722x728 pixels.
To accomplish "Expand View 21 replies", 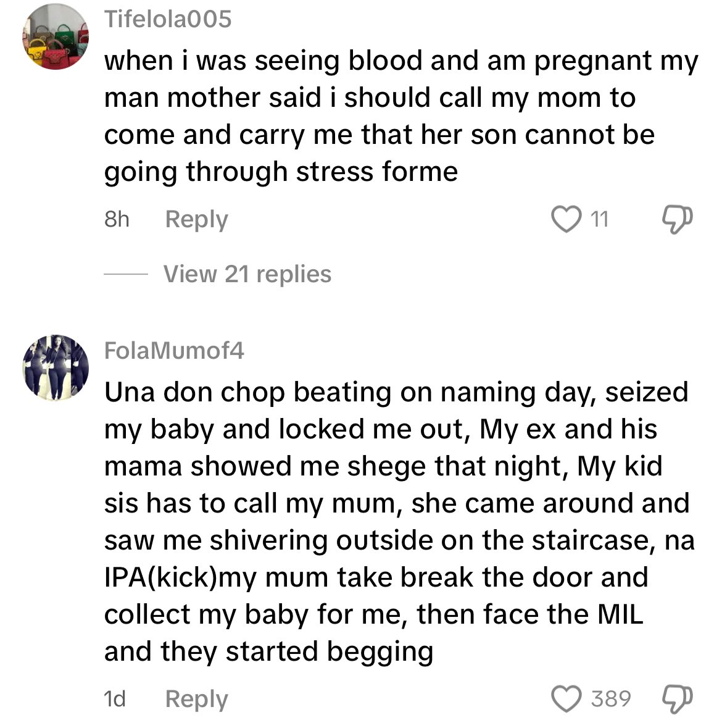I will coord(247,274).
